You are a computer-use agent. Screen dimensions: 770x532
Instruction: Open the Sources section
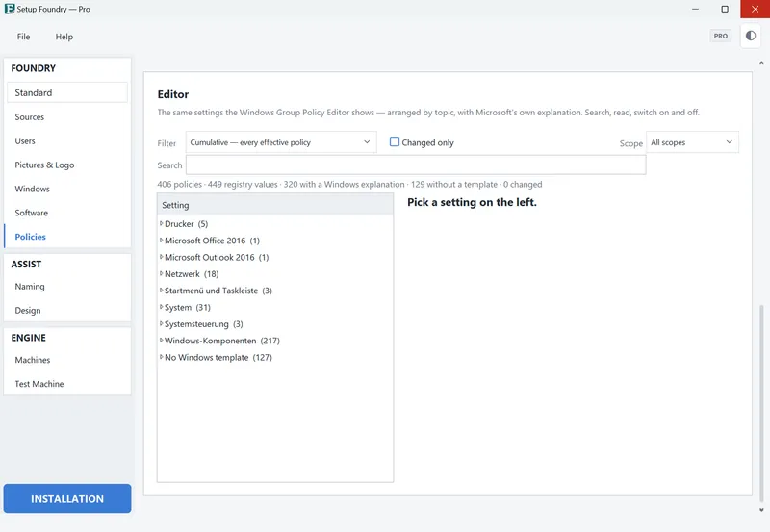click(67, 116)
